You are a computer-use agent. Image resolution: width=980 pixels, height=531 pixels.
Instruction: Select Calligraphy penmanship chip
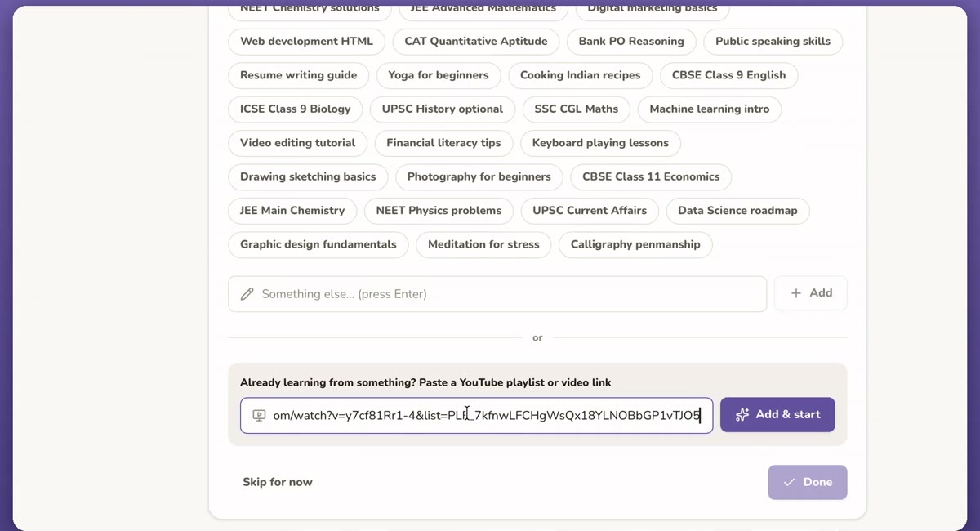tap(635, 244)
